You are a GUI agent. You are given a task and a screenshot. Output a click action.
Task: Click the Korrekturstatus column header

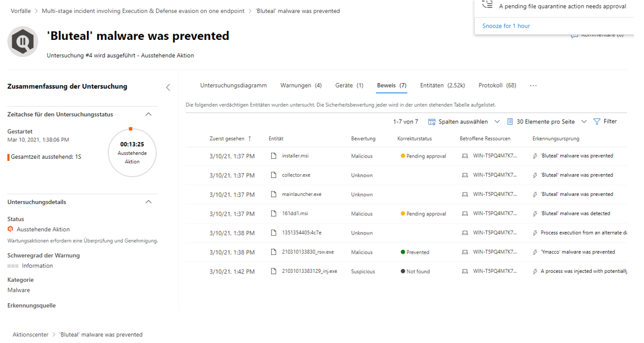point(414,139)
